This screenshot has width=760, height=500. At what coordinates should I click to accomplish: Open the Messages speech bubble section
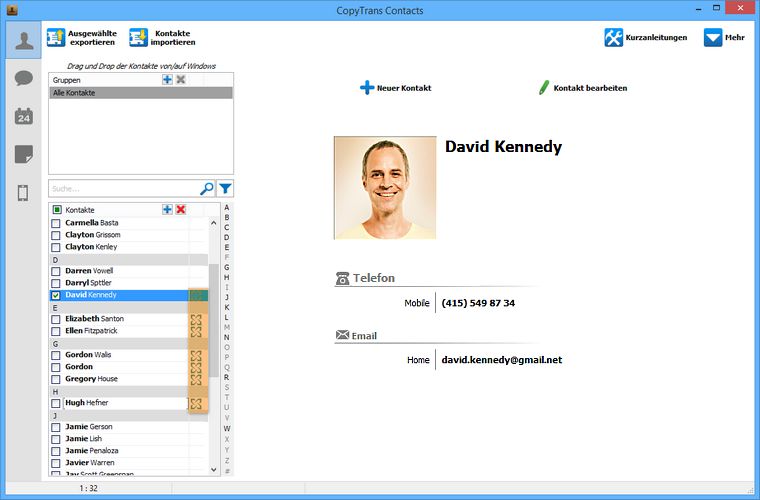point(24,78)
